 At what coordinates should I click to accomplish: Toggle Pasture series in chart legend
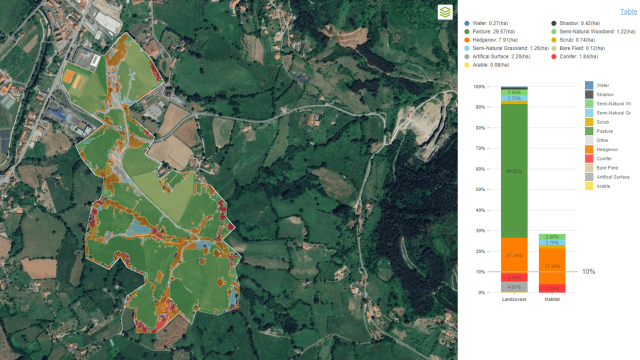[599, 131]
